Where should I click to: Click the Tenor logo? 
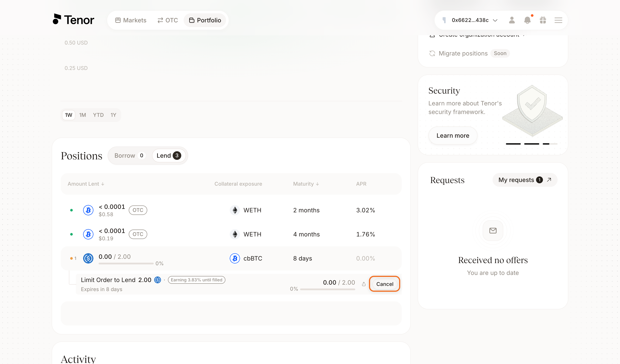(73, 19)
